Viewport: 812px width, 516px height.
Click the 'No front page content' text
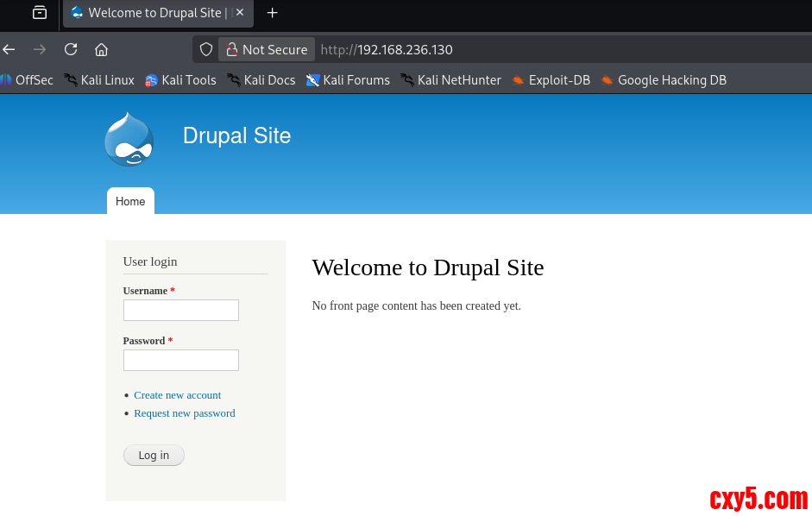pyautogui.click(x=417, y=306)
